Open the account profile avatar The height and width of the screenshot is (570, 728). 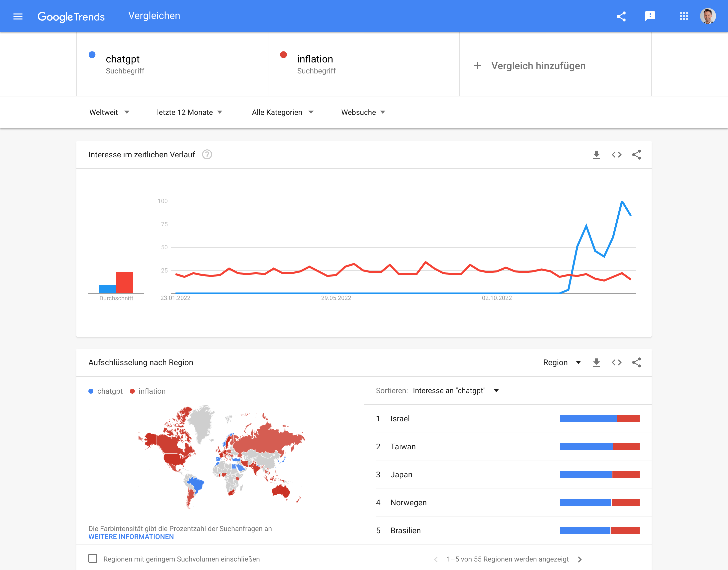click(x=708, y=16)
